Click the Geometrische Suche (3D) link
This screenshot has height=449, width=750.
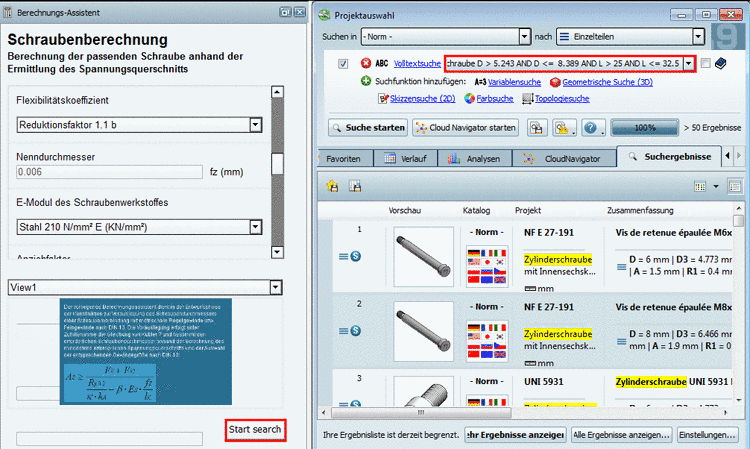coord(607,82)
